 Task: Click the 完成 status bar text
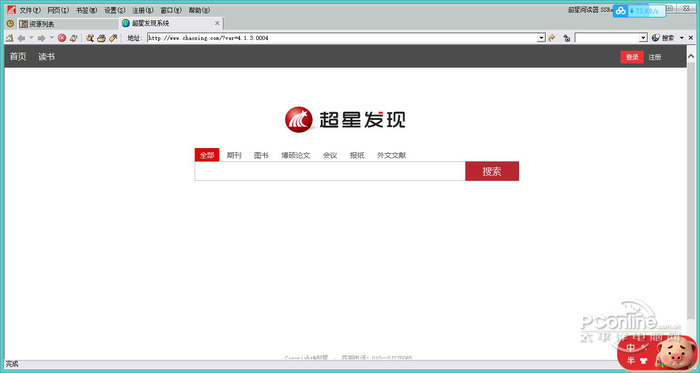point(12,364)
